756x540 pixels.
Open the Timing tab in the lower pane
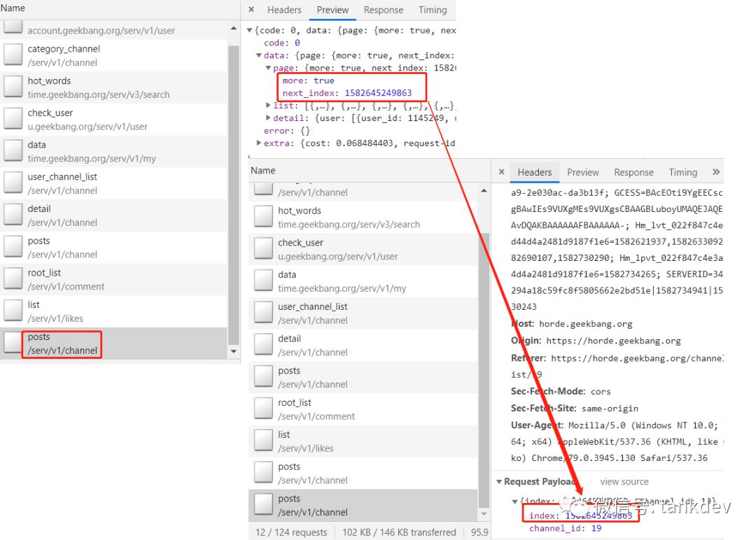click(682, 172)
